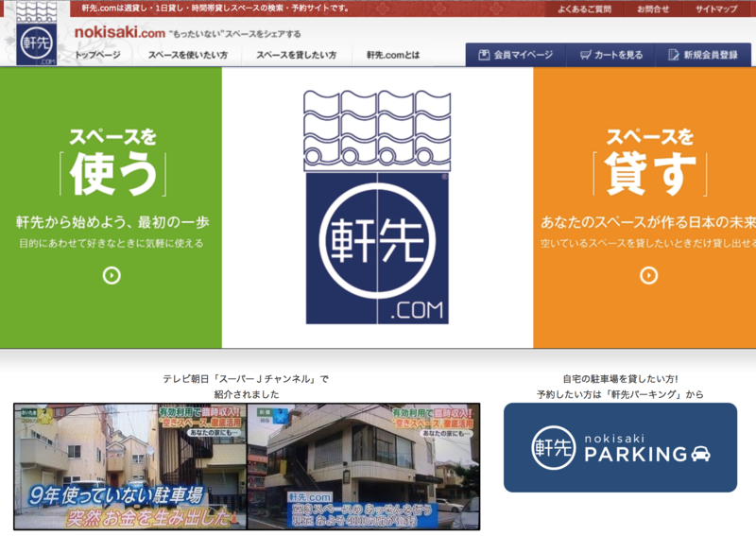Open スペースを貸したい方 menu
Screen dimensions: 756x536
coord(297,55)
